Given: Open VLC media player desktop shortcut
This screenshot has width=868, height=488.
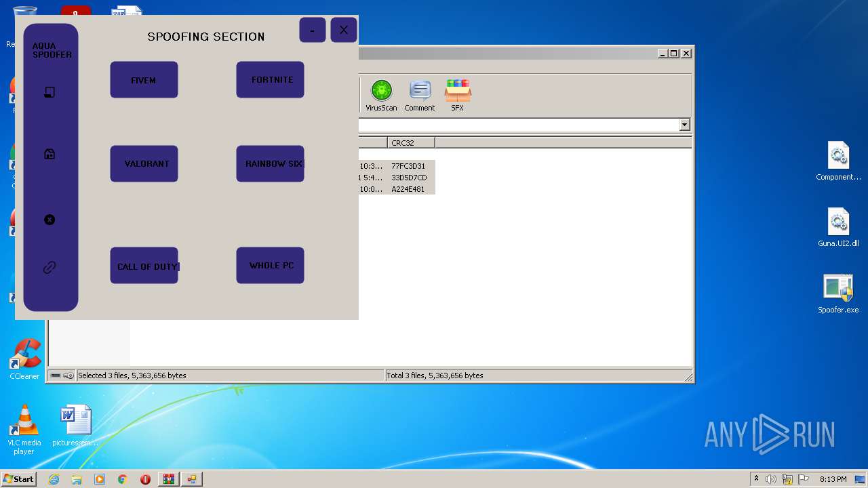Looking at the screenshot, I should [24, 430].
